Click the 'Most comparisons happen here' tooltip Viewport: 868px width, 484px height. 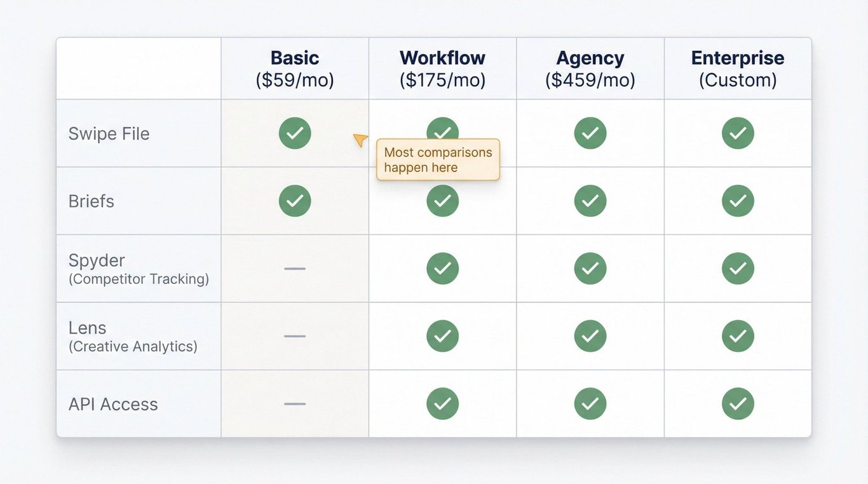coord(438,160)
